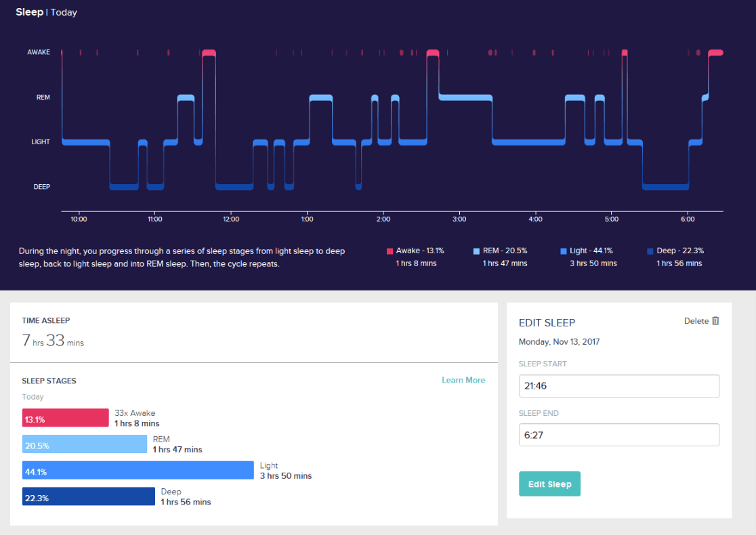Select the 22.3% Deep sleep bar
Image resolution: width=756 pixels, height=535 pixels.
(x=88, y=496)
